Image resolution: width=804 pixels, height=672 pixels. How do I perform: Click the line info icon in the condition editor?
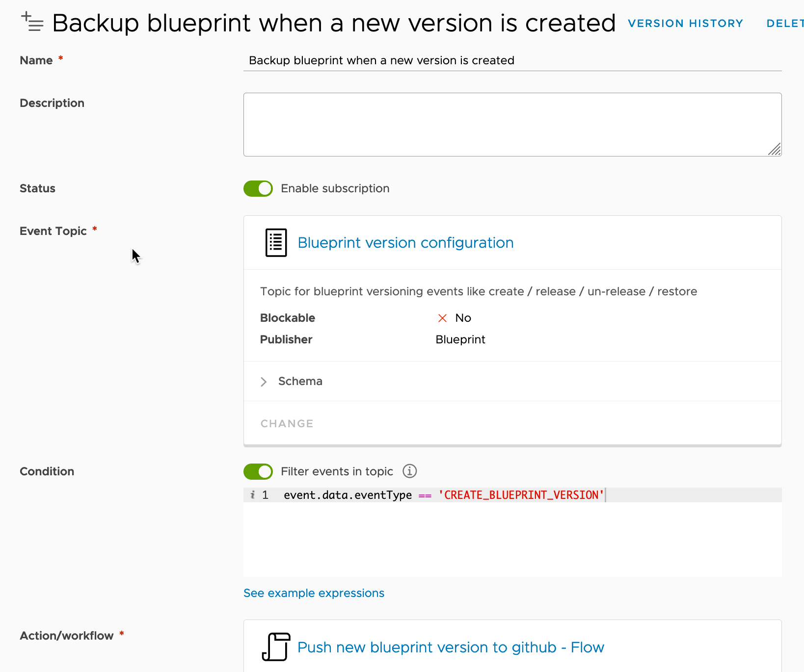pos(253,495)
